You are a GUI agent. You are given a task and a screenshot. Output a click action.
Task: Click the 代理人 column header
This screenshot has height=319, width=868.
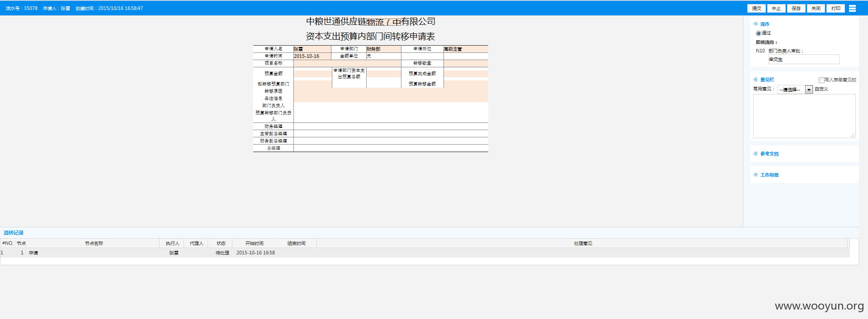196,243
